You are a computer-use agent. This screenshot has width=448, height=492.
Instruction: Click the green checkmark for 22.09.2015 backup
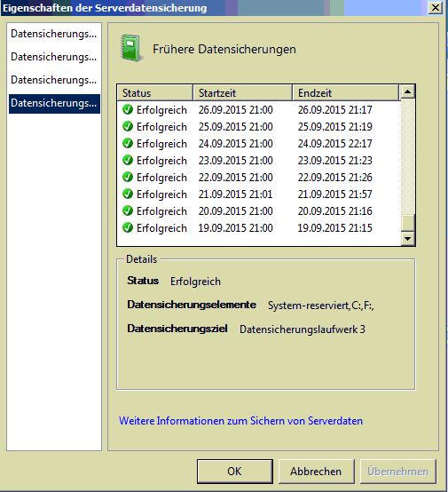[x=128, y=178]
